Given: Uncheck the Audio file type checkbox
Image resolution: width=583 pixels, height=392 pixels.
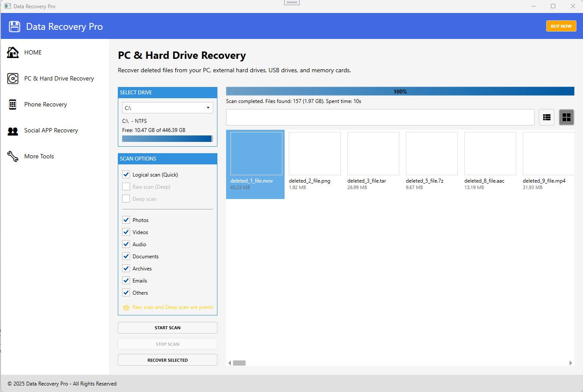Looking at the screenshot, I should pos(126,244).
